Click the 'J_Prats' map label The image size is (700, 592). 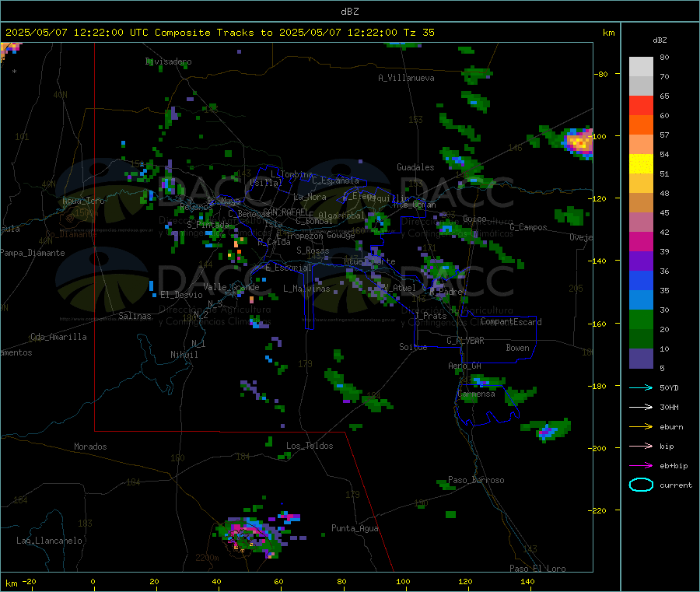(x=430, y=316)
